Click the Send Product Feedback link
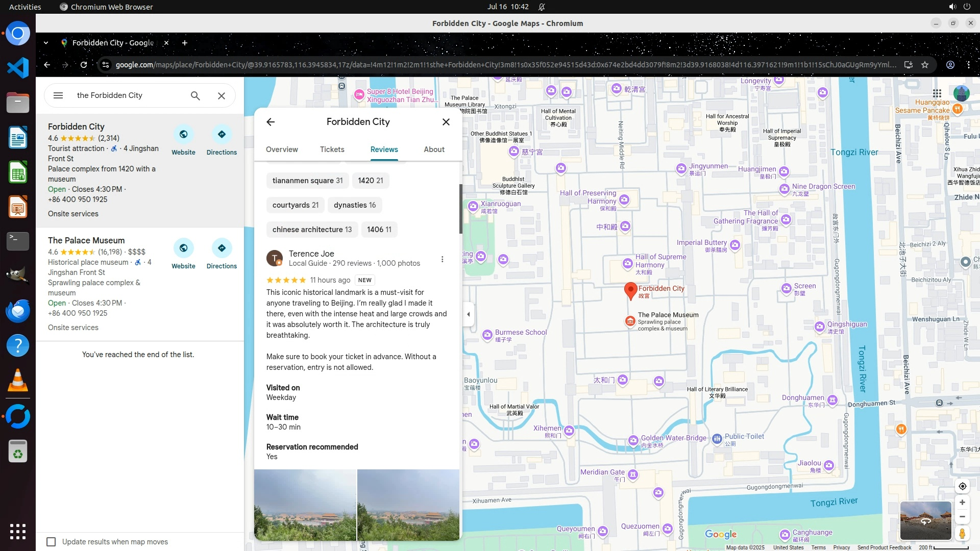The image size is (980, 551). 884,547
